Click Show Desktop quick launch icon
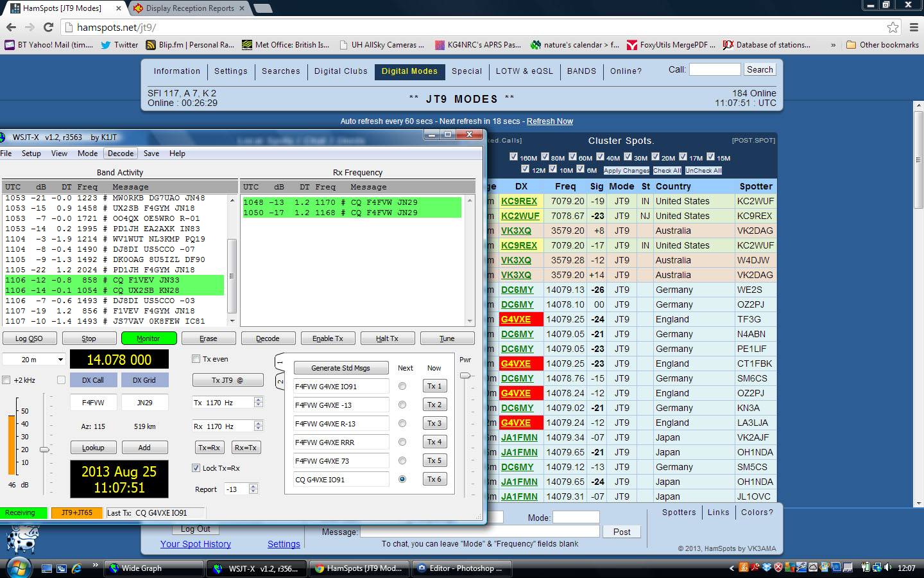This screenshot has height=578, width=924. [47, 568]
